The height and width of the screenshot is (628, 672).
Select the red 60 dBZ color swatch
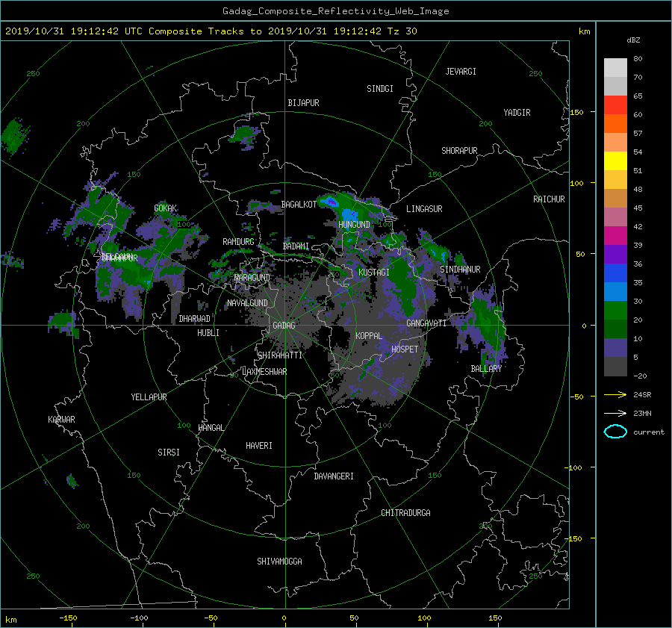pyautogui.click(x=615, y=105)
